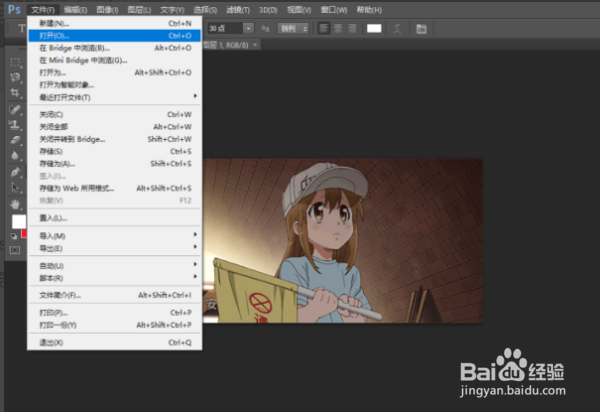
Task: Select the Lasso tool
Action: pos(15,78)
